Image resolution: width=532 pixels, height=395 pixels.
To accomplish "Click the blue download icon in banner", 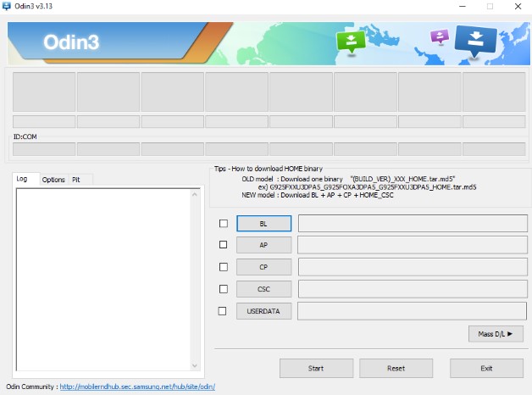I will (x=475, y=40).
